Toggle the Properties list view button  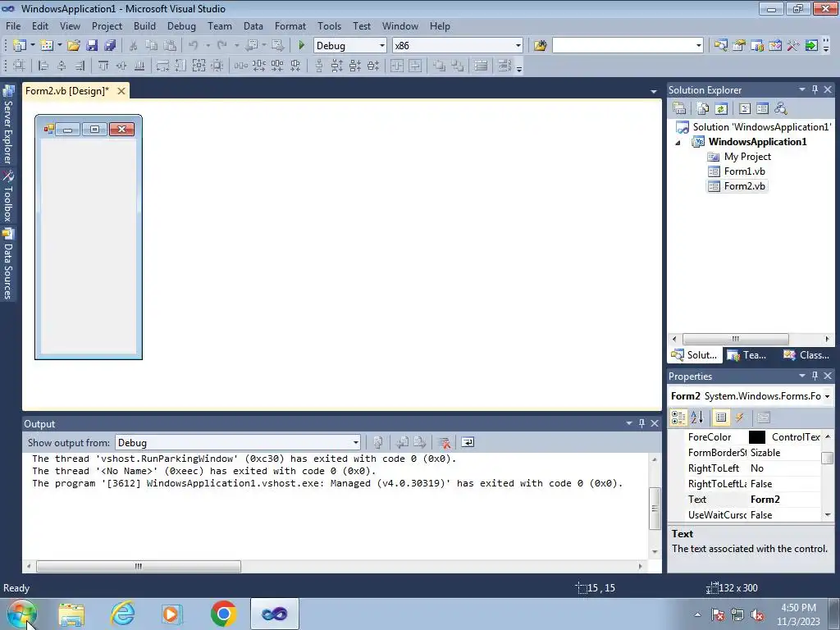tap(721, 418)
